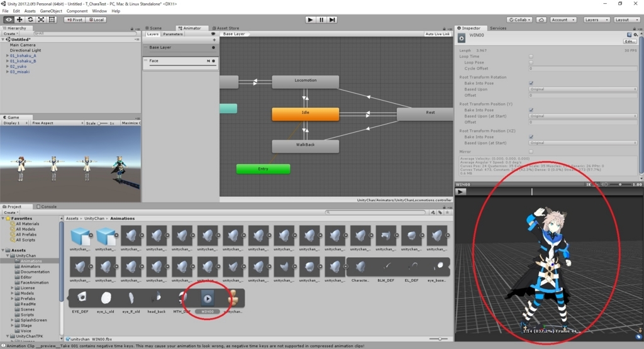Screen dimensions: 644x349
Task: Enable the Loop Pose checkbox
Action: pyautogui.click(x=531, y=62)
